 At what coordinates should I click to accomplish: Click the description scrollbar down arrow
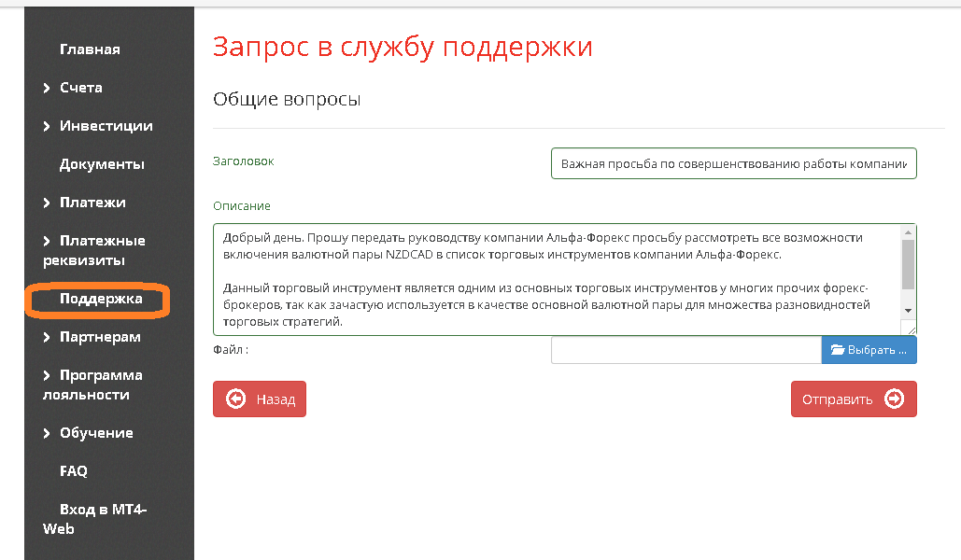[x=909, y=311]
